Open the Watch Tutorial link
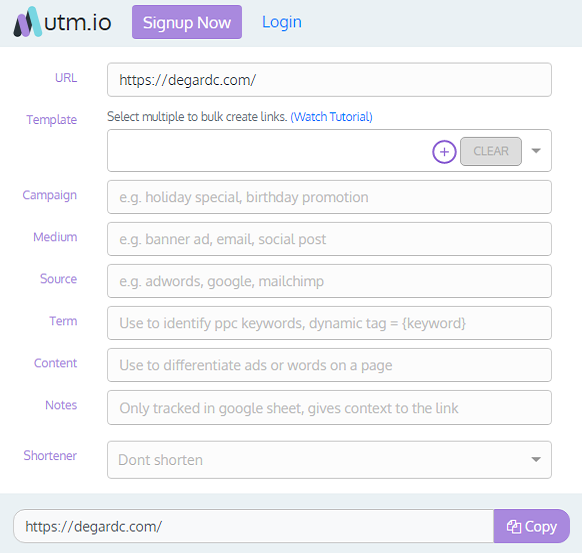 331,117
